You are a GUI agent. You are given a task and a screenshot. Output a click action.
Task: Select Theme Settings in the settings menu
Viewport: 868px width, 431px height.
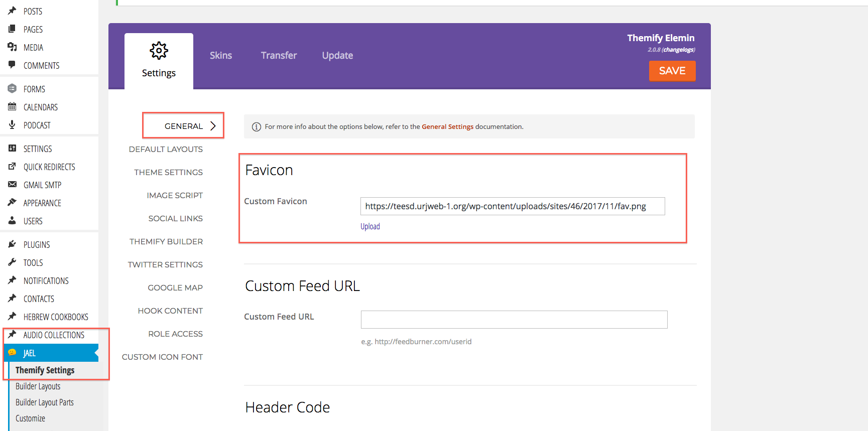click(168, 173)
